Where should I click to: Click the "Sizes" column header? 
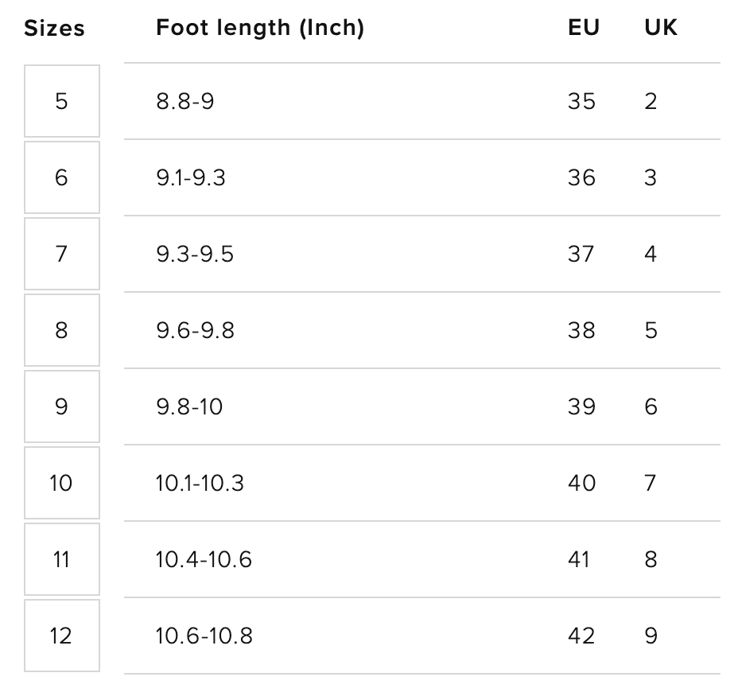click(x=54, y=29)
